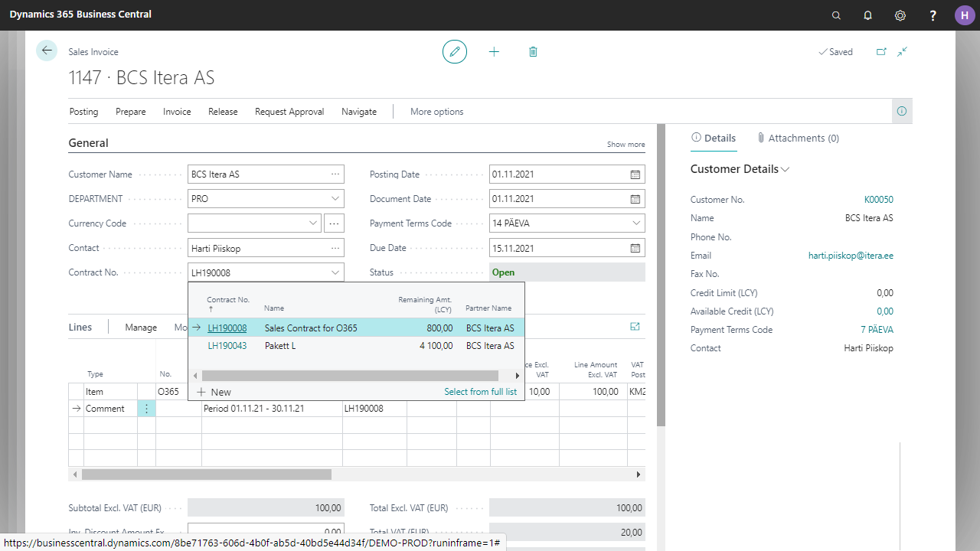Open the Prepare menu

[131, 112]
